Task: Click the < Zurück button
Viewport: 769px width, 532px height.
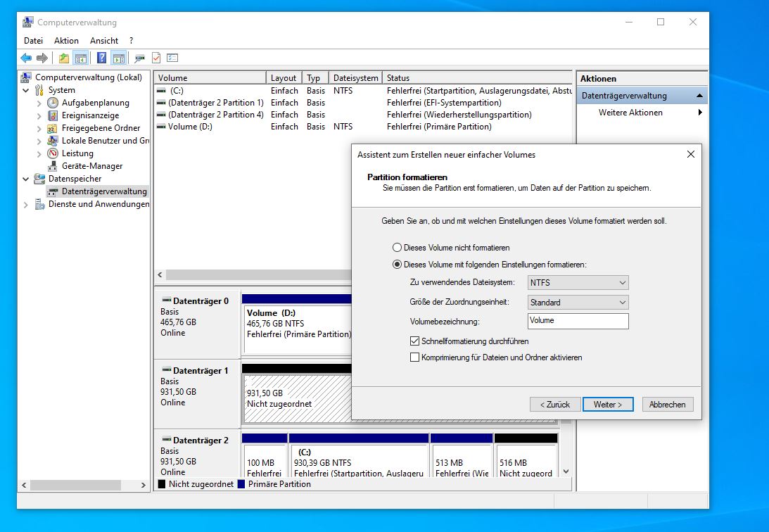Action: [555, 405]
